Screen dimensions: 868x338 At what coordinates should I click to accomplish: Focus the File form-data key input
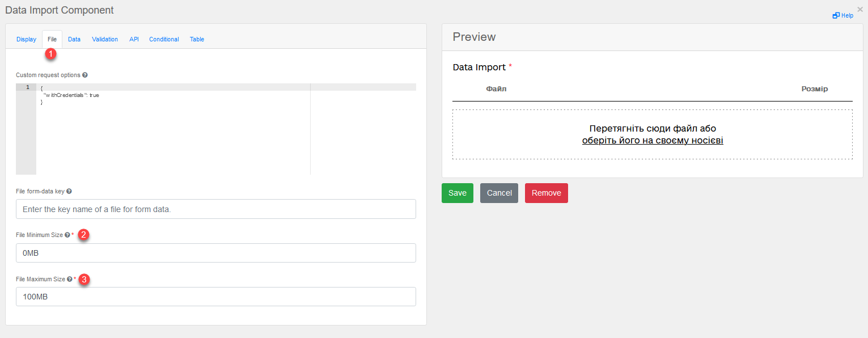tap(216, 209)
